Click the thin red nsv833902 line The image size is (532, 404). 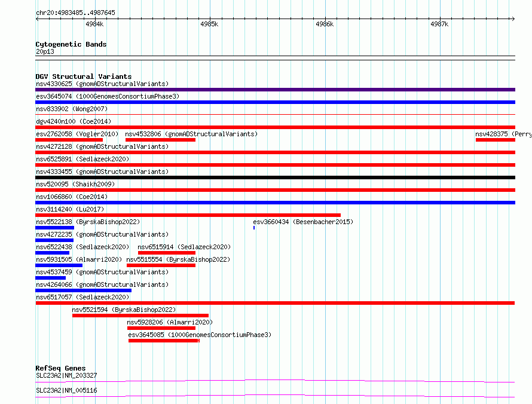point(275,114)
